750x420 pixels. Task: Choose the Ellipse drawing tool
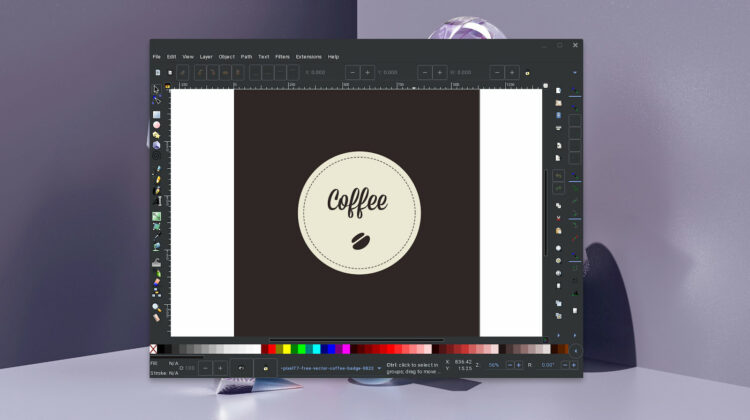click(x=157, y=125)
